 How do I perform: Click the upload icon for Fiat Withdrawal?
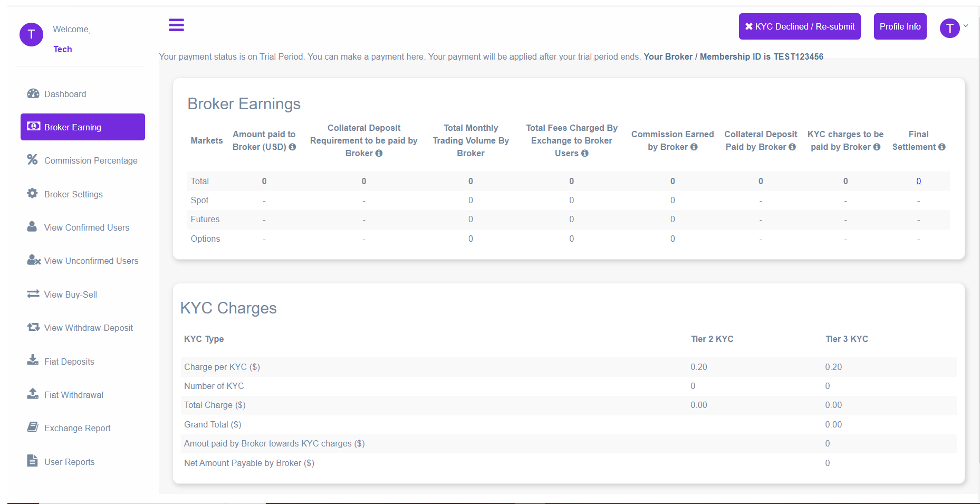click(33, 394)
